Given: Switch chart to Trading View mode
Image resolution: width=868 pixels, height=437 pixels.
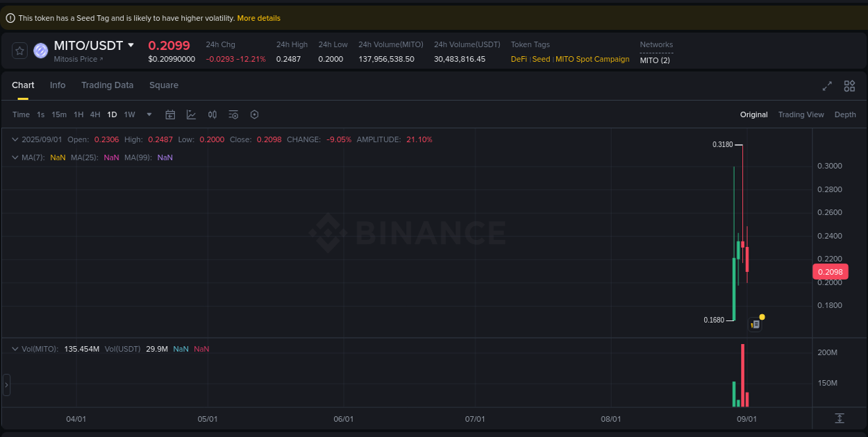Looking at the screenshot, I should coord(801,114).
